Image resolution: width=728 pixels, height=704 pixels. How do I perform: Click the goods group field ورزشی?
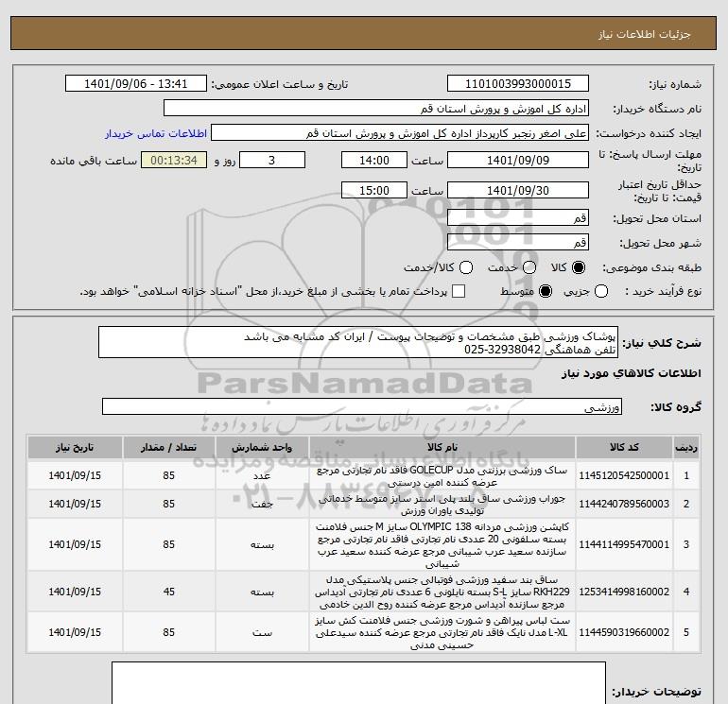(x=362, y=407)
